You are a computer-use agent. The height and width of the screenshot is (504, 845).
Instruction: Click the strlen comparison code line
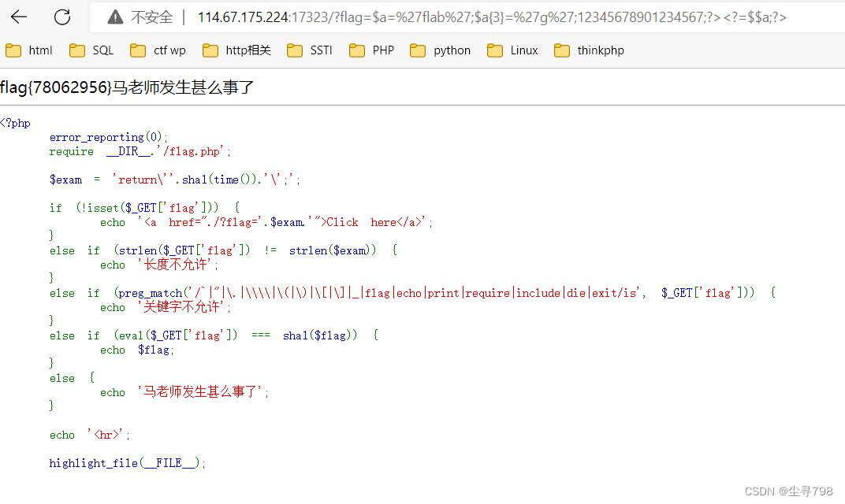(x=224, y=250)
